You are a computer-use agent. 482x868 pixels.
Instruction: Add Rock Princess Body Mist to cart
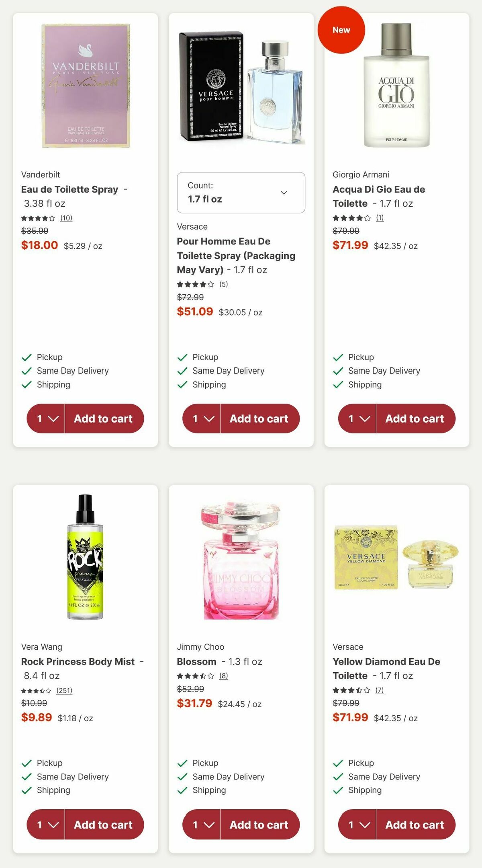104,825
